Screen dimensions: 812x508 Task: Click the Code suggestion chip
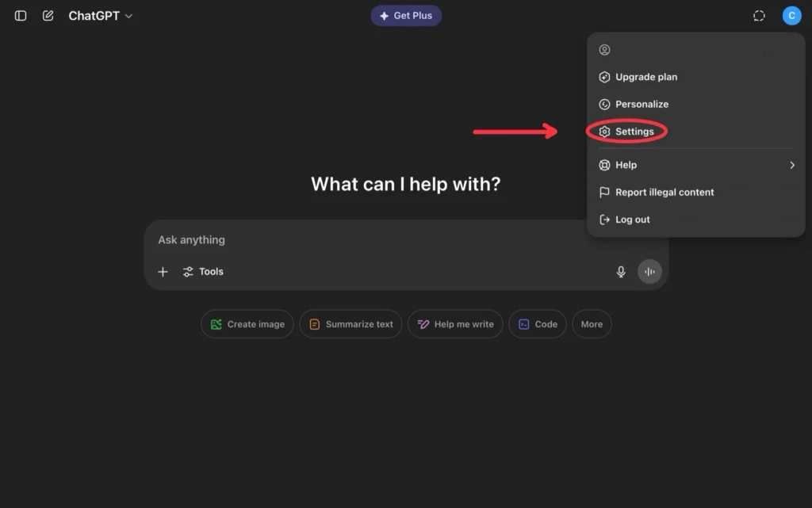(538, 324)
